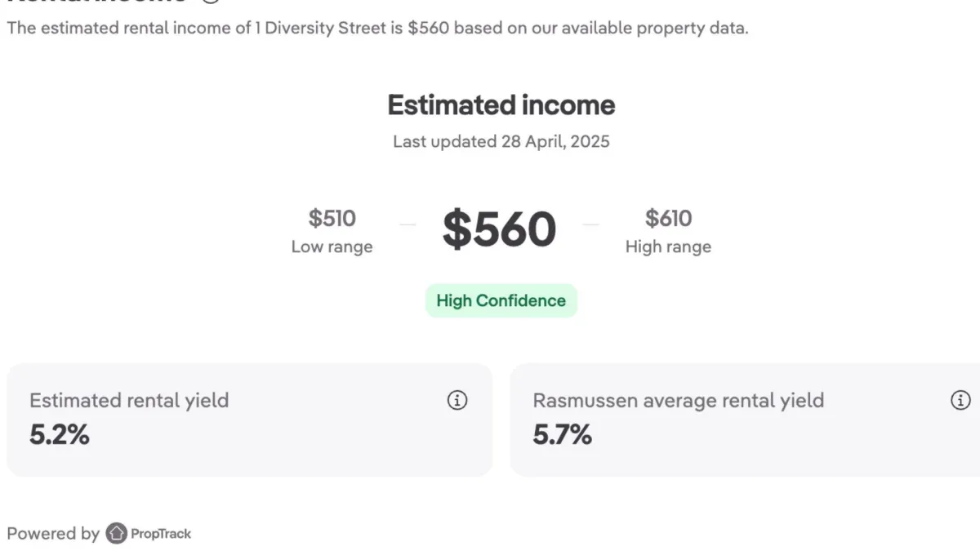The image size is (980, 551).
Task: Click the PropTrack house logo icon
Action: tap(117, 534)
